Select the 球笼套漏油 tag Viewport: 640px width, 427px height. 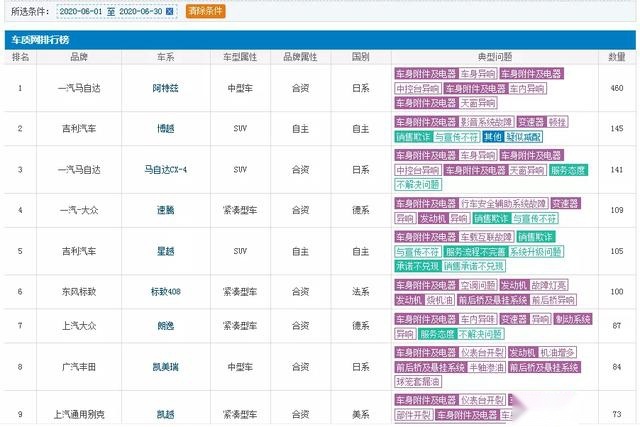[418, 382]
